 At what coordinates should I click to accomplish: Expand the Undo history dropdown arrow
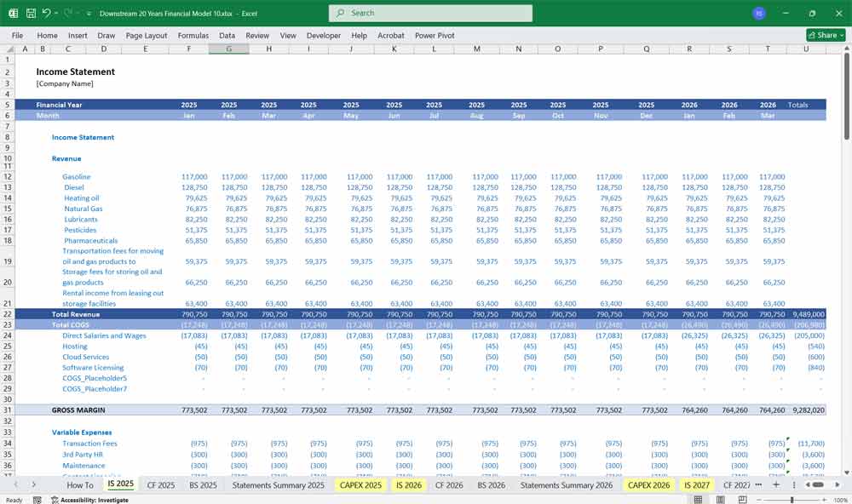[56, 12]
